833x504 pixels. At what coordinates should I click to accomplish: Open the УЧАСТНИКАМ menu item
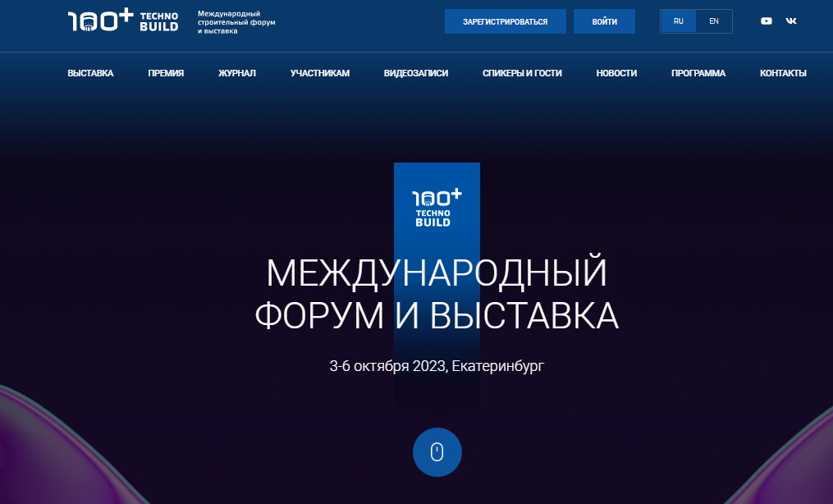(x=320, y=73)
